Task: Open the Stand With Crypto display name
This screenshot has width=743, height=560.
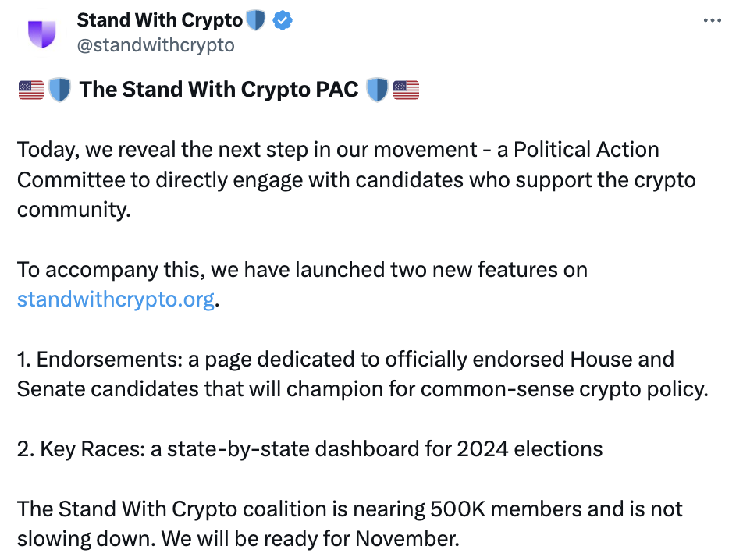Action: pyautogui.click(x=159, y=21)
